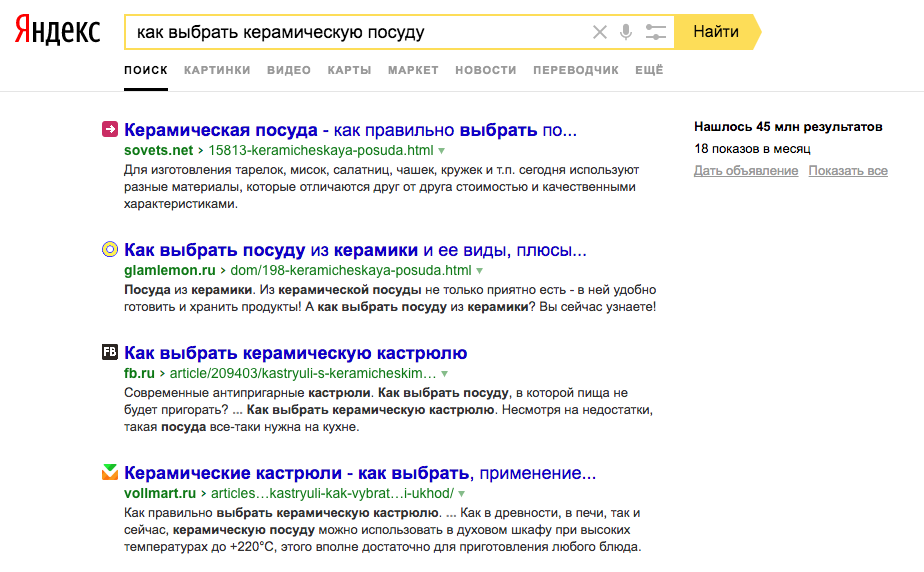Click text Нашлось 45 млн результатов

click(x=788, y=127)
